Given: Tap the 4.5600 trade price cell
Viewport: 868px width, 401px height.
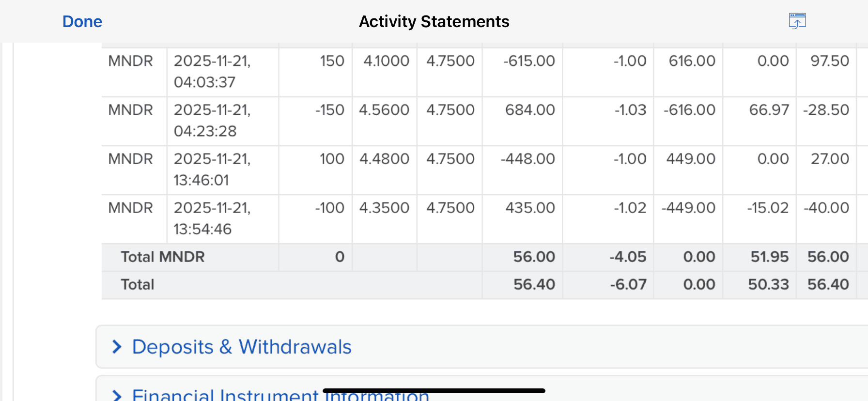Looking at the screenshot, I should 384,110.
